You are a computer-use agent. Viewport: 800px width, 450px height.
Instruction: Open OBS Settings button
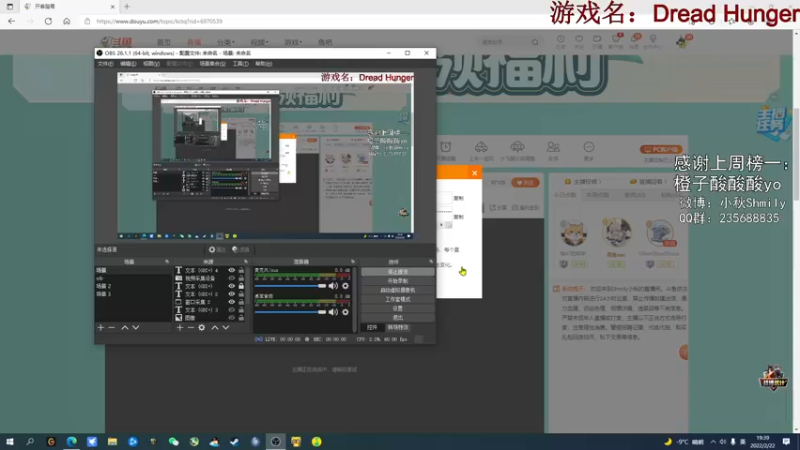[397, 309]
